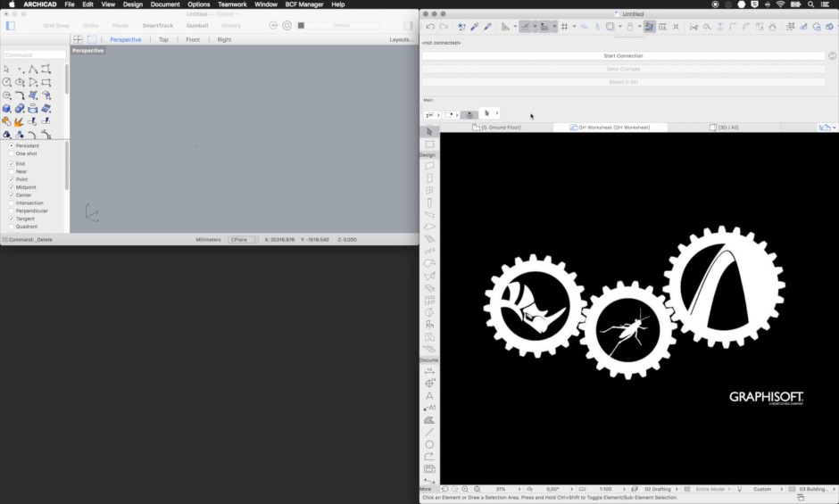Click the Inject Parameters syringe icon
The width and height of the screenshot is (839, 504).
click(x=487, y=27)
